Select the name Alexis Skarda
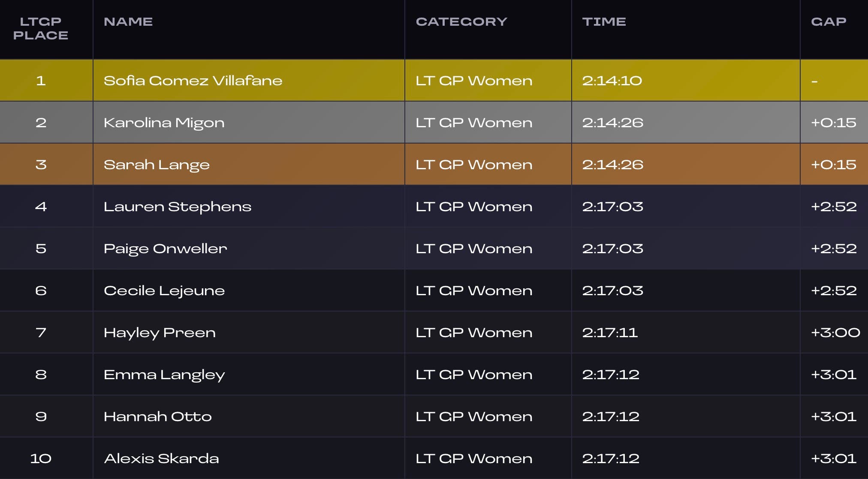Screen dimensions: 868x479 coord(161,458)
